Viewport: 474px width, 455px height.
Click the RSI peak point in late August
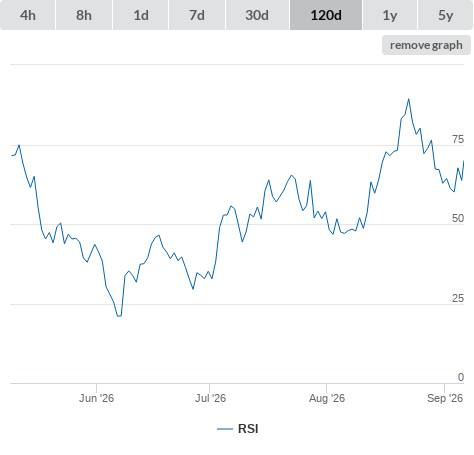pyautogui.click(x=409, y=99)
